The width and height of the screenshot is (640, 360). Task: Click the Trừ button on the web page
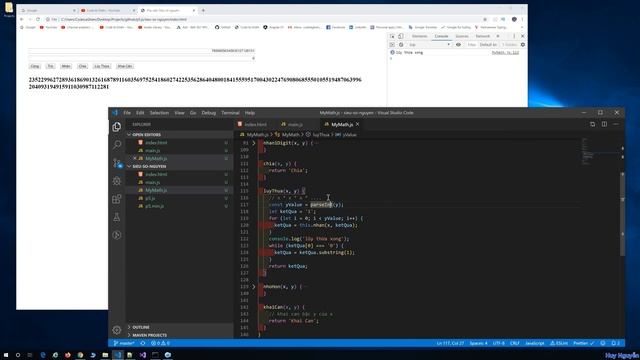[50, 66]
